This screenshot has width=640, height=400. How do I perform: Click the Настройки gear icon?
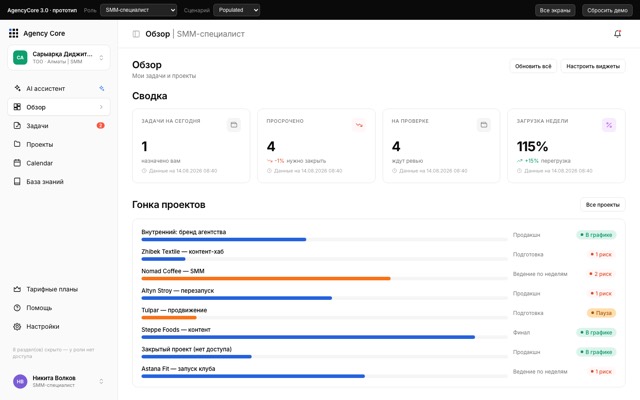[17, 327]
